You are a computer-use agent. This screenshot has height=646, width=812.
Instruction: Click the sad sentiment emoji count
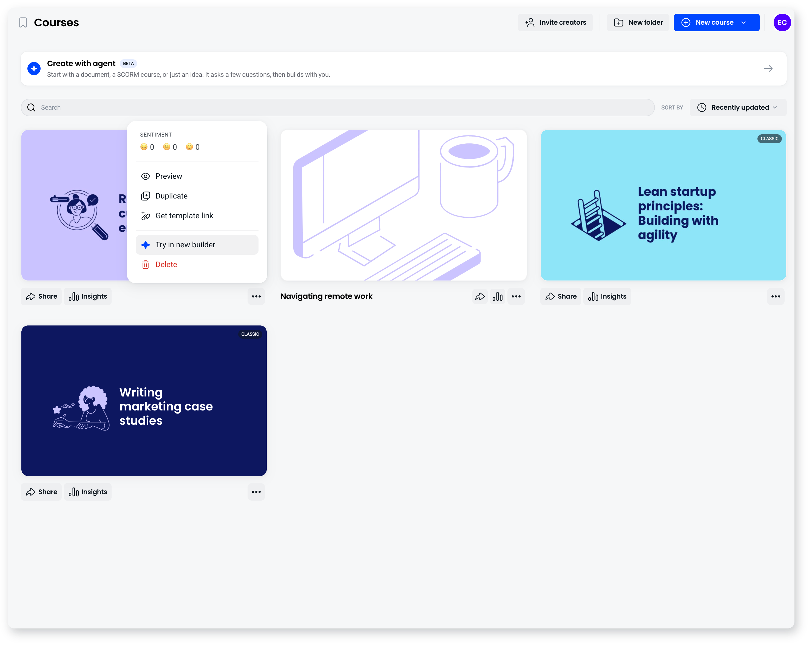click(147, 147)
